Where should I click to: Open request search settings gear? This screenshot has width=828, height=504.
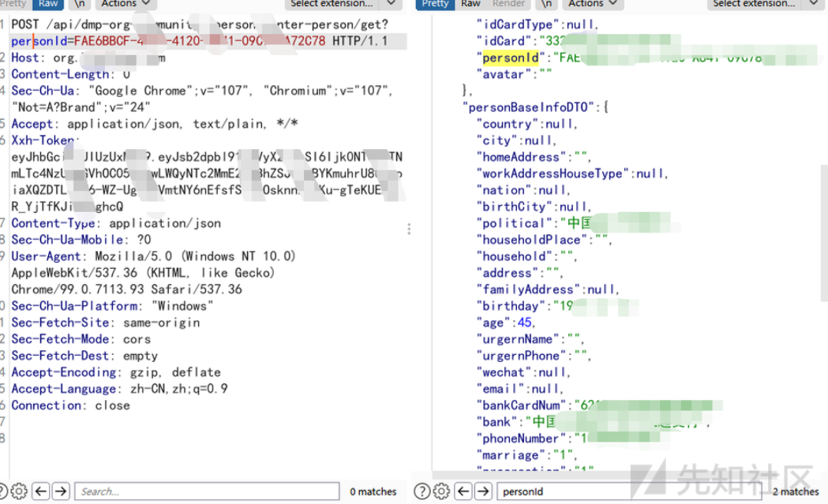(19, 491)
